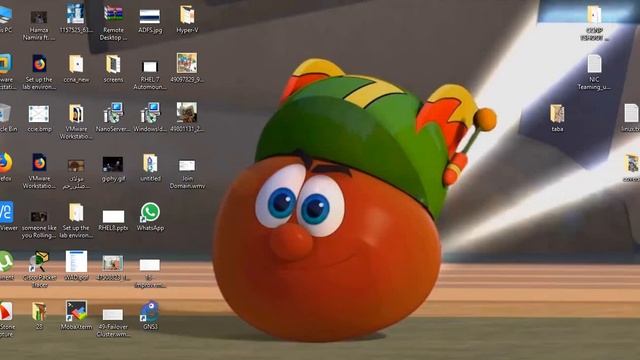Select the Cisco Packet Tracer shortcut

39,262
